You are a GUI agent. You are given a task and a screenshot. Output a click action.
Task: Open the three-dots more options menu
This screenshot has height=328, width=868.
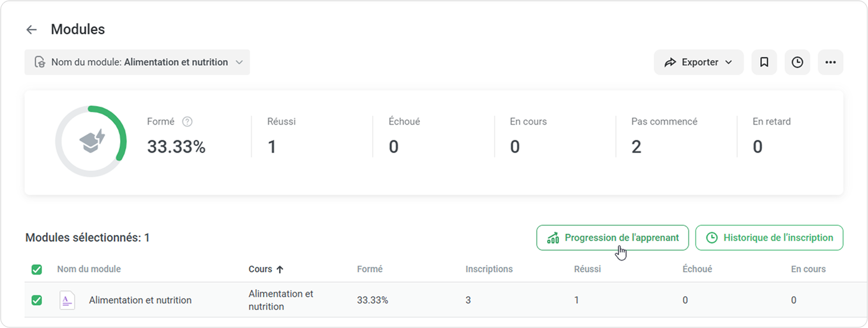pos(830,63)
